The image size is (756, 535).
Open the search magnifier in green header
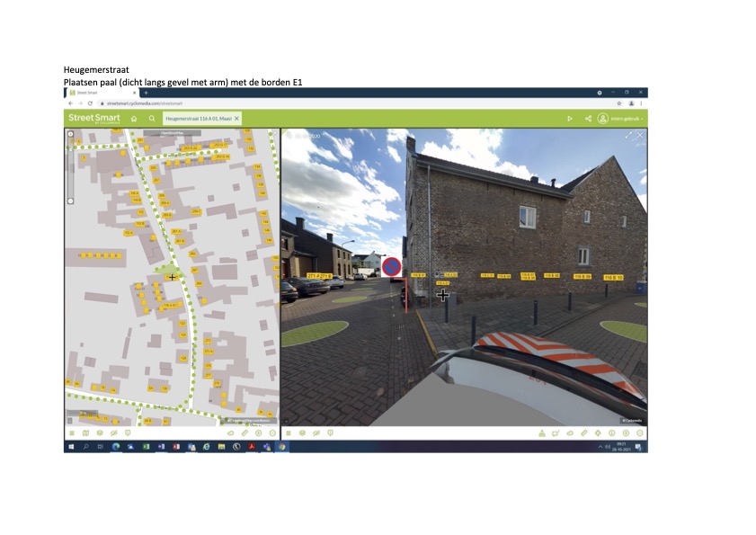(x=152, y=118)
